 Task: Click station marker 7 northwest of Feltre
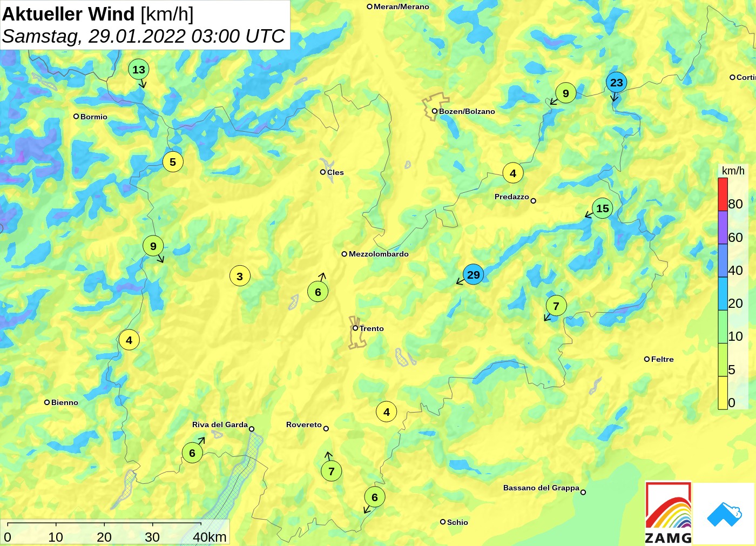tap(556, 306)
